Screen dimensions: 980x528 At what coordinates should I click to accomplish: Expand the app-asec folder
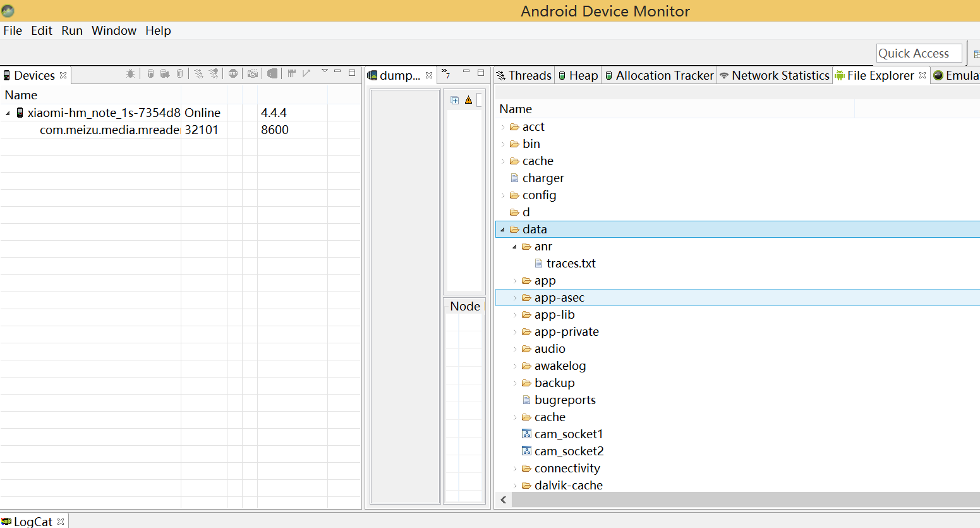pos(515,298)
